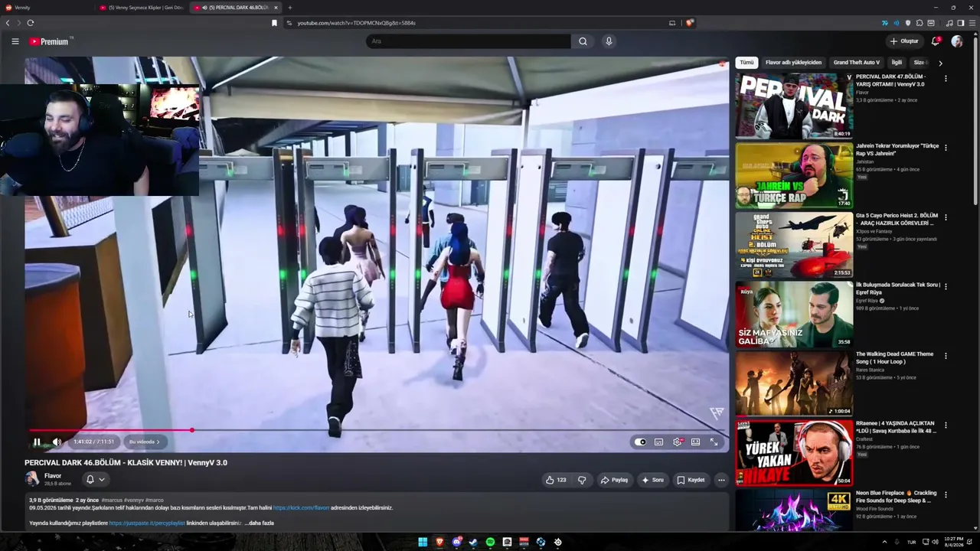Open the "Bu videoda" chapters button
The width and height of the screenshot is (980, 551).
coord(144,442)
